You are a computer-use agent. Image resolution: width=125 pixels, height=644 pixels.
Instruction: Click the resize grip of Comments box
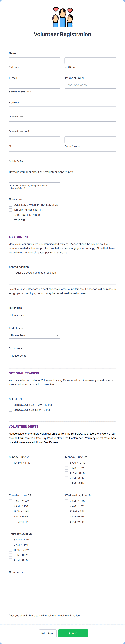[115, 602]
